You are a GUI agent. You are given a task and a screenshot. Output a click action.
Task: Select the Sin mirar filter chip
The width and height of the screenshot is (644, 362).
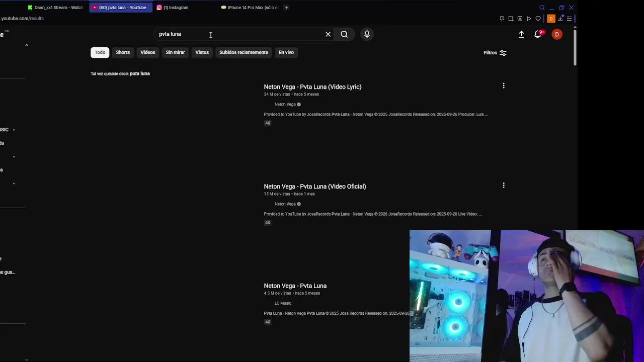(x=175, y=52)
